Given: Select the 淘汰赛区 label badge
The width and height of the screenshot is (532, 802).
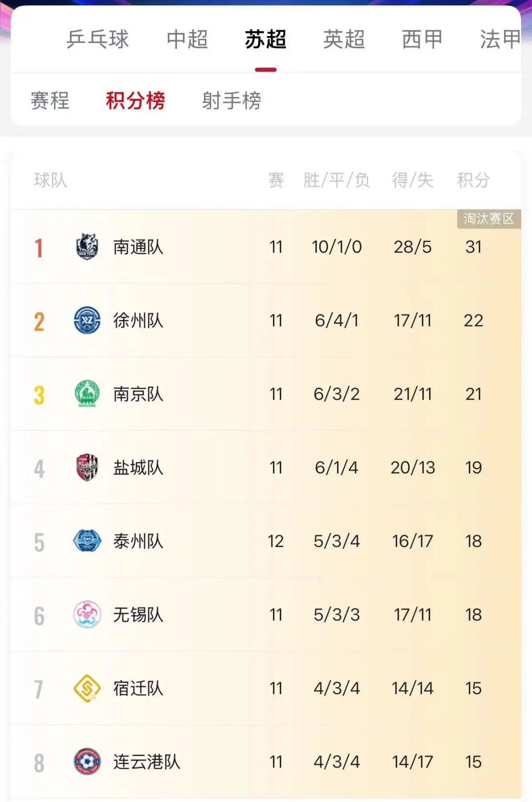Looking at the screenshot, I should click(489, 218).
